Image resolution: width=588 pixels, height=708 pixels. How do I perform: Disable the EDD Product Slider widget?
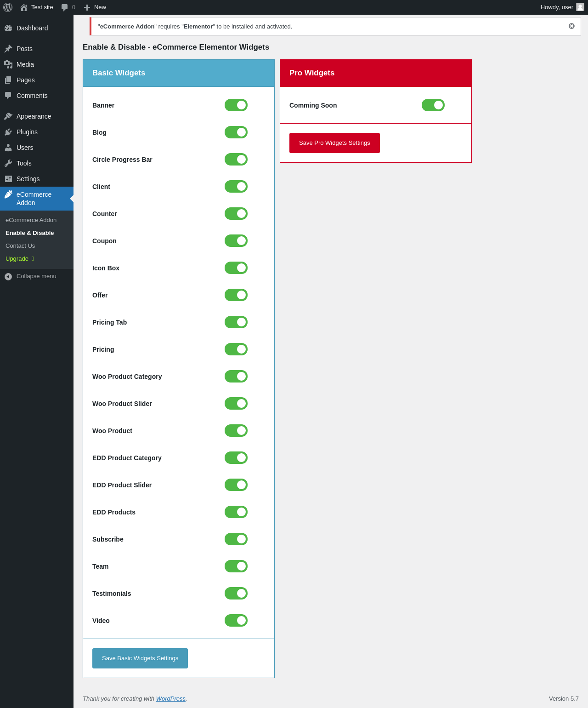pyautogui.click(x=236, y=485)
